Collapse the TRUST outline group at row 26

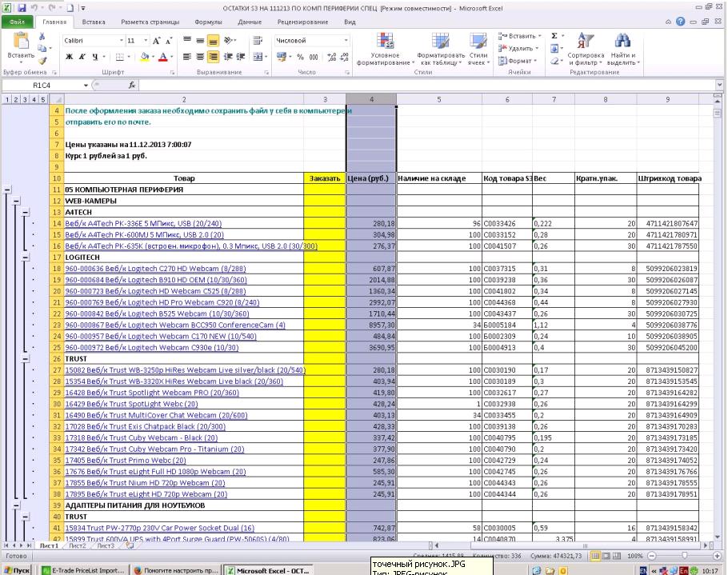(x=25, y=359)
